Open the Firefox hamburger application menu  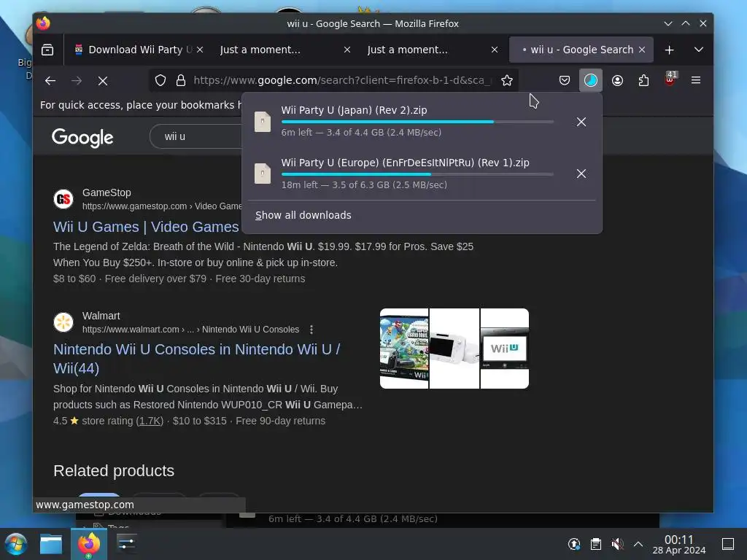click(x=695, y=80)
